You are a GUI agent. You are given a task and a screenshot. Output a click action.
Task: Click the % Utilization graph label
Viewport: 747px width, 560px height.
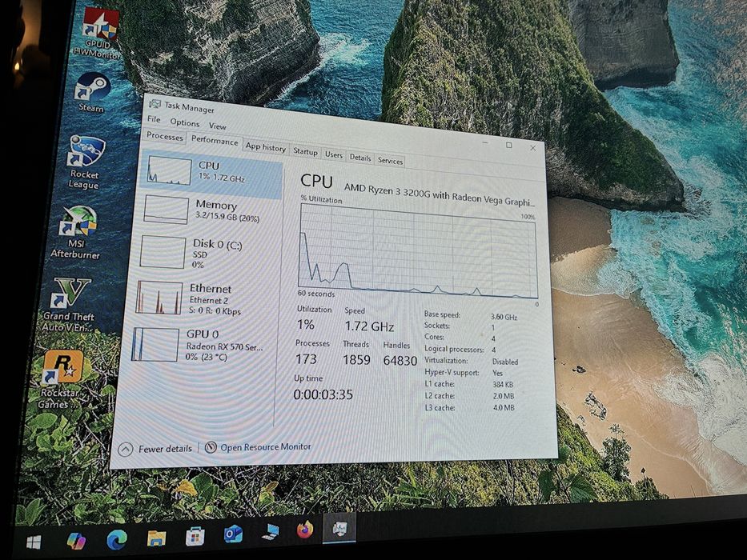click(x=321, y=199)
